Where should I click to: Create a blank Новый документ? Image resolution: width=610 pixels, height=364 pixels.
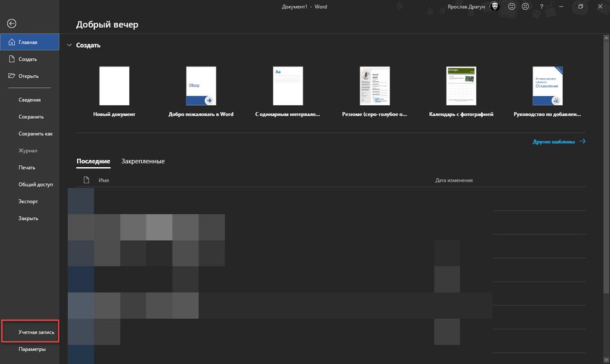tap(114, 92)
